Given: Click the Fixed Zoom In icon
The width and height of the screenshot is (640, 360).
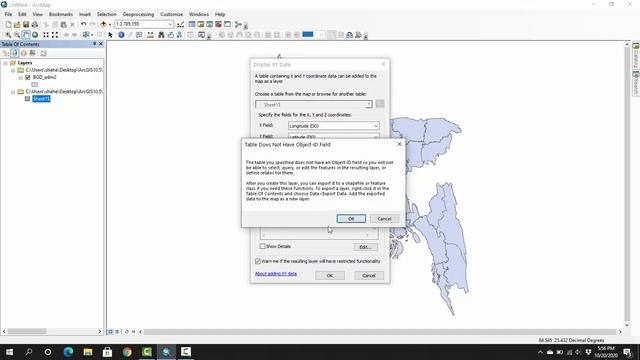Looking at the screenshot, I should (x=46, y=35).
